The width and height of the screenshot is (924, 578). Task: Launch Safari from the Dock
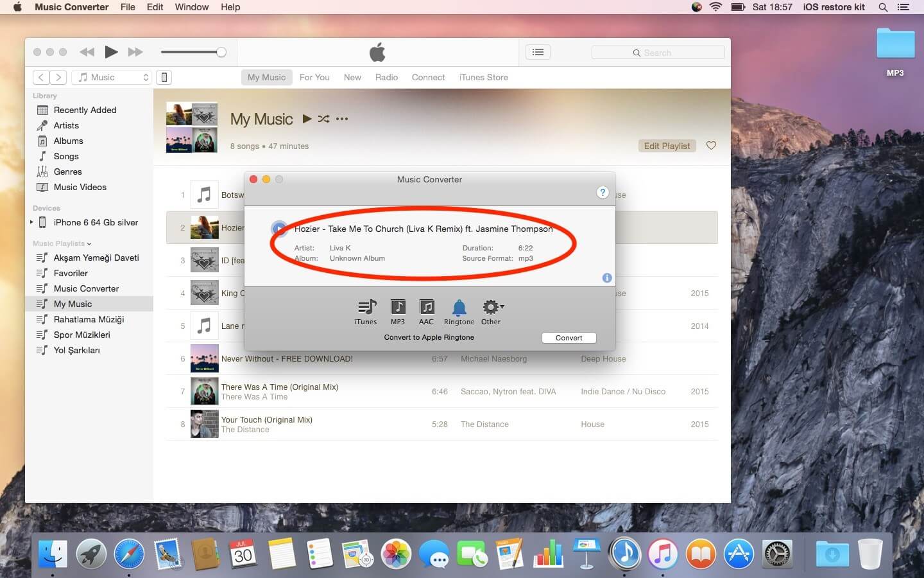[x=129, y=554]
